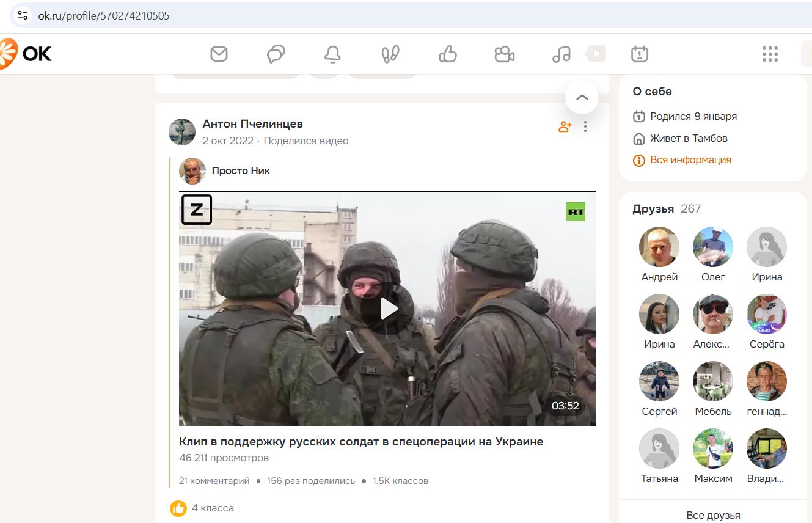Screen dimensions: 812x523
Task: Open the guests footprints icon
Action: (390, 54)
